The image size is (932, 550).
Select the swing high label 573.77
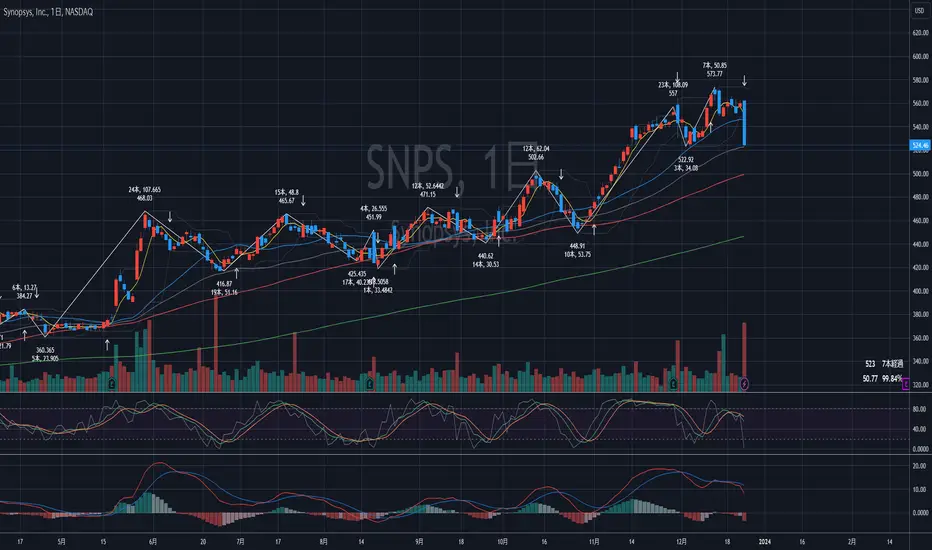click(x=714, y=74)
